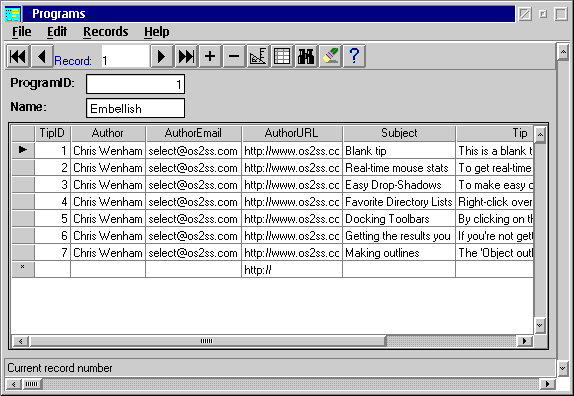Click the ProgramID field
The height and width of the screenshot is (396, 574).
(135, 84)
